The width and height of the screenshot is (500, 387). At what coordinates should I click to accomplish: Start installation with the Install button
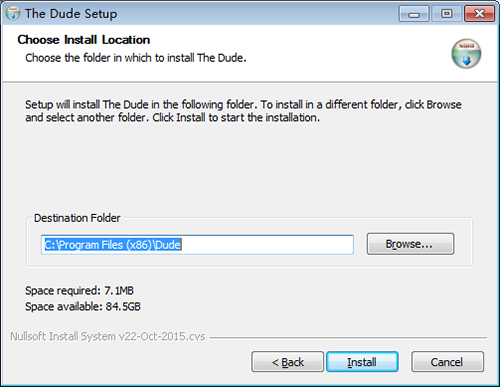[x=362, y=362]
